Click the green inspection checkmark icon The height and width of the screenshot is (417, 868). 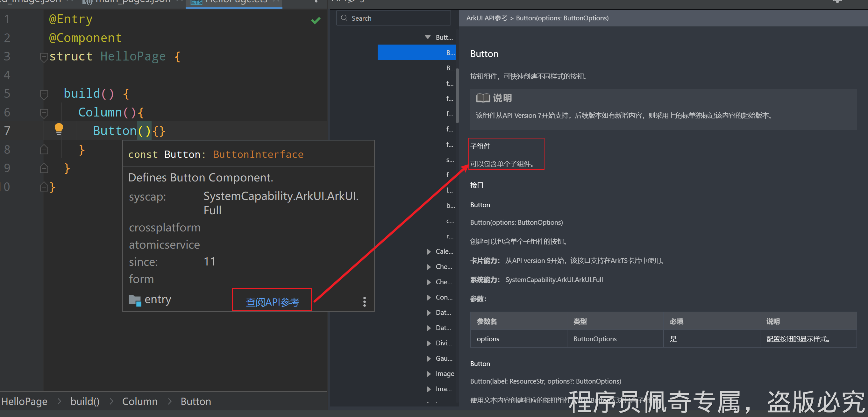(316, 21)
